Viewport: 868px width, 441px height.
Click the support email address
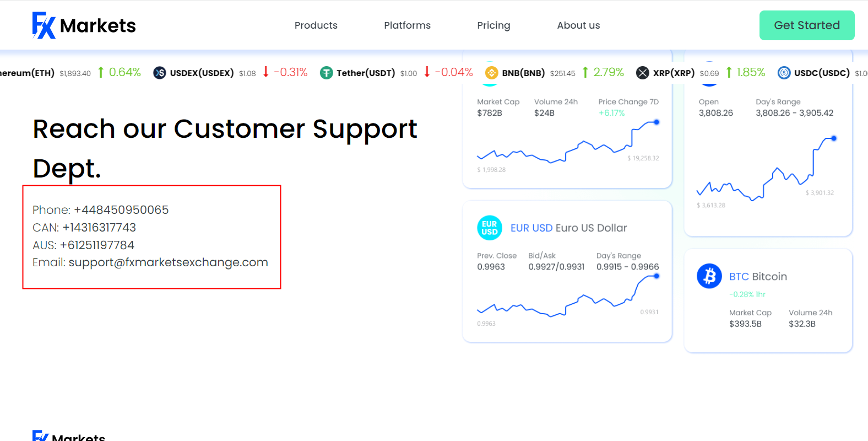coord(168,262)
